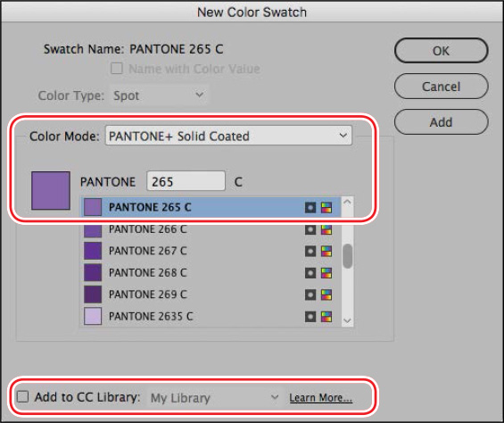Select the row text PANTONE 265 C
The image size is (504, 423).
pos(150,207)
